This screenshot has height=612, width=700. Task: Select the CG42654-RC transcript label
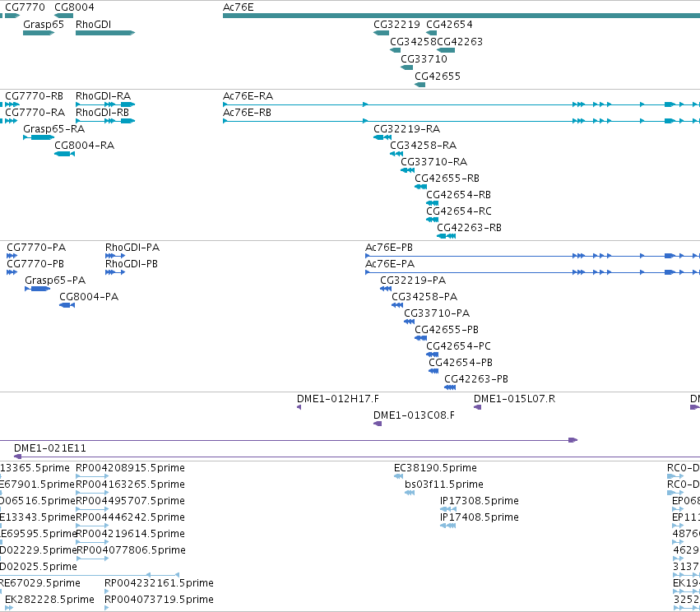coord(459,211)
